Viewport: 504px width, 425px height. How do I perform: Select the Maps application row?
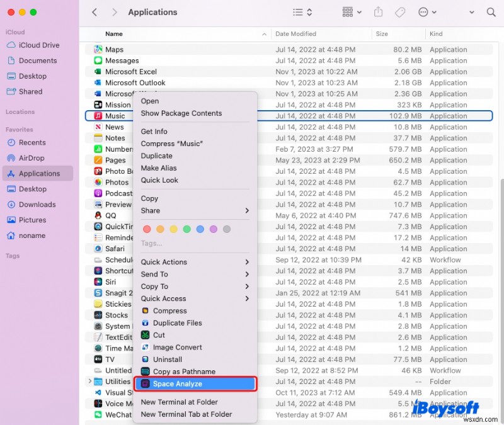[x=289, y=50]
